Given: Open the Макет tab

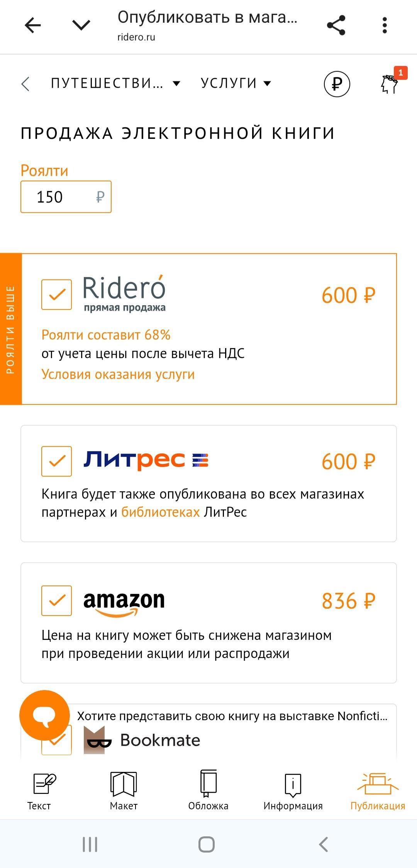Looking at the screenshot, I should (x=124, y=790).
